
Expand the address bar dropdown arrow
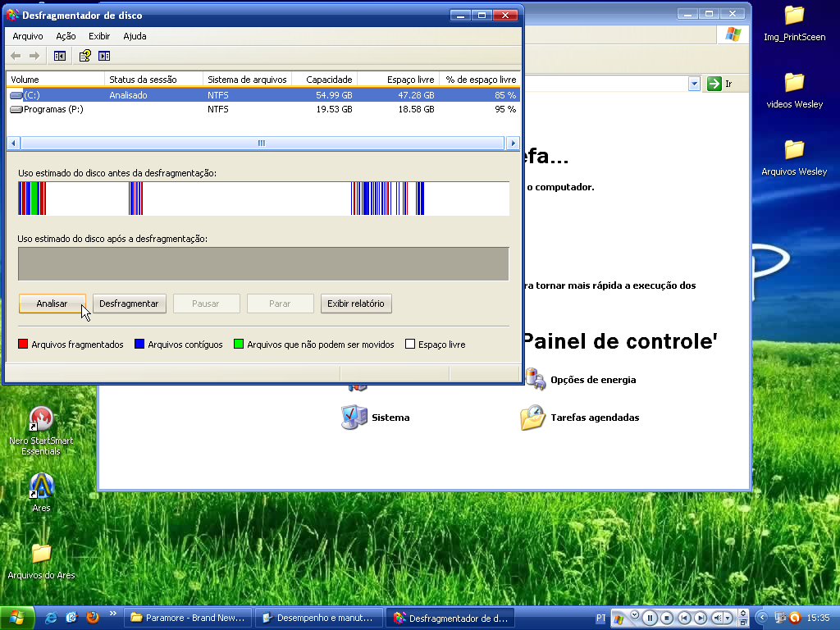(x=694, y=84)
